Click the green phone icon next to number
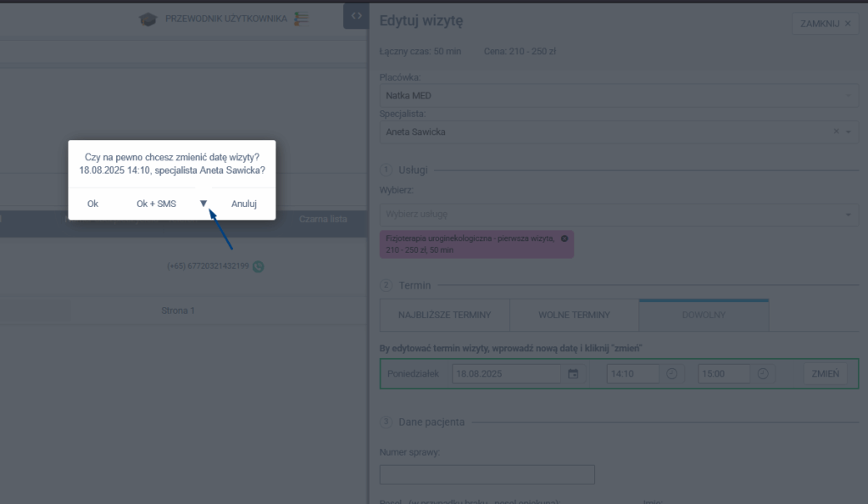The image size is (868, 504). point(259,266)
